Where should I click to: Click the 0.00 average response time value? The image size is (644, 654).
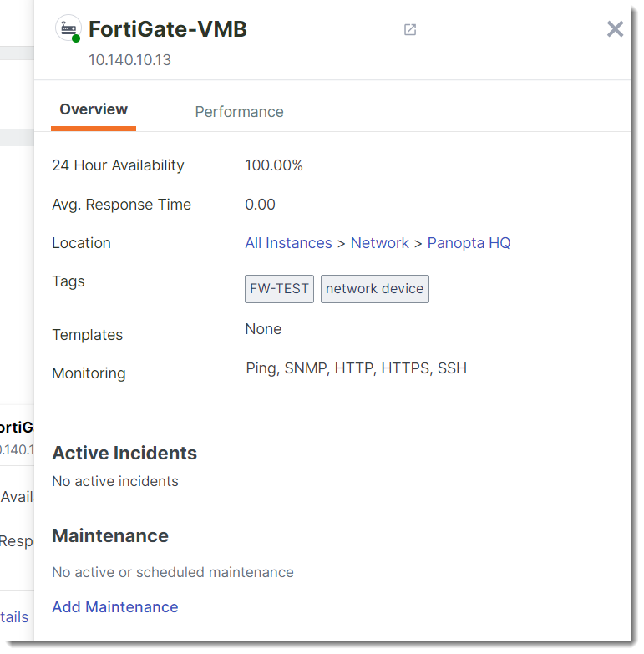260,205
